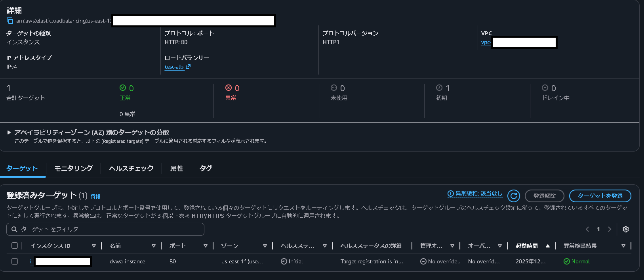Click the dvwa-instance name cell
644x280 pixels.
click(128, 261)
